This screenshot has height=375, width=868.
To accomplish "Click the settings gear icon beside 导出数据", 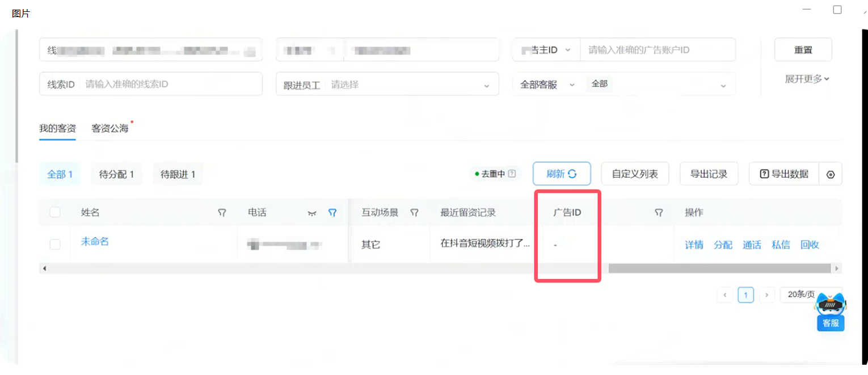I will [x=831, y=175].
